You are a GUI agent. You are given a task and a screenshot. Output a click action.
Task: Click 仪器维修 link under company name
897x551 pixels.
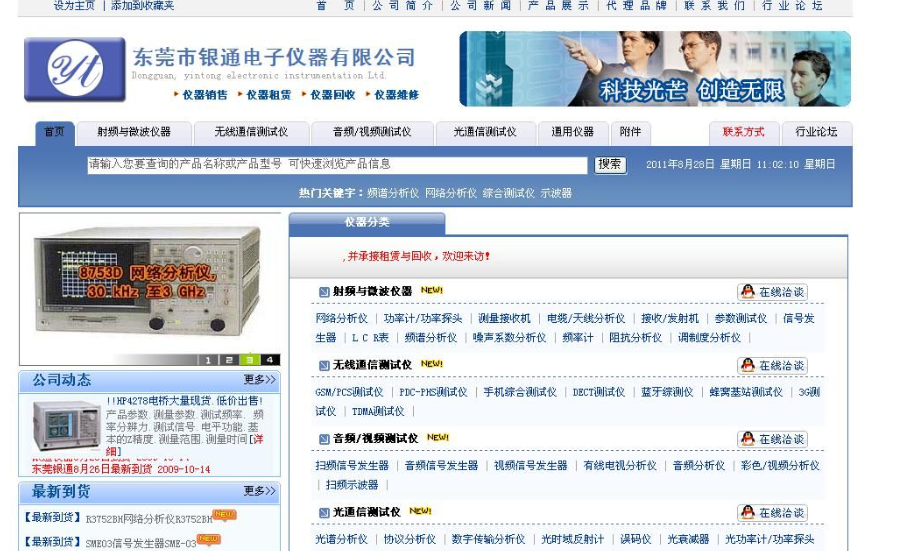pos(396,95)
